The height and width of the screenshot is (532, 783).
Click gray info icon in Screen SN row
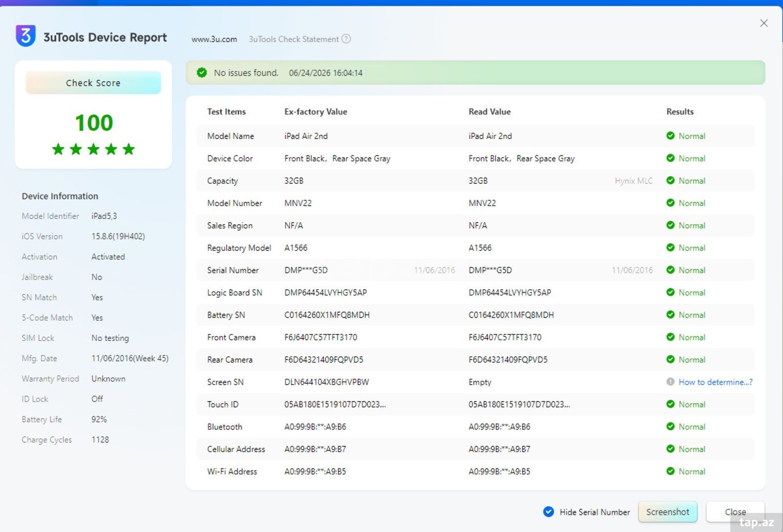click(x=670, y=382)
